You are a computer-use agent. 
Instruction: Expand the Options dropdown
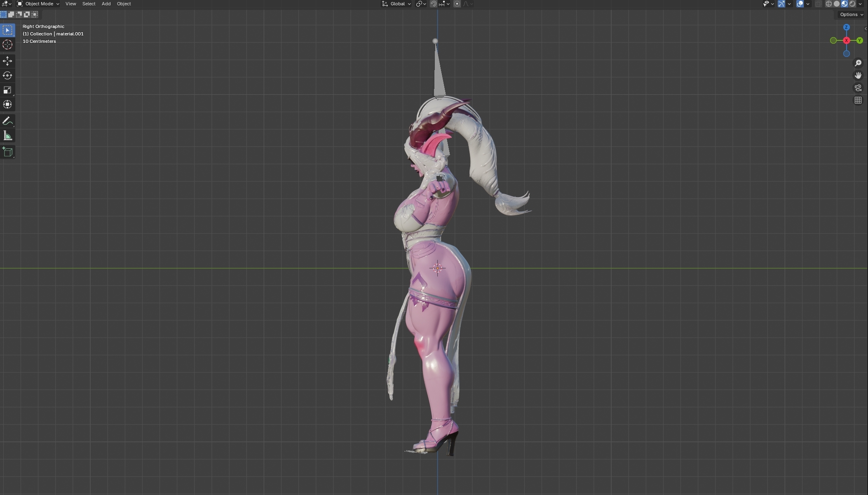852,14
